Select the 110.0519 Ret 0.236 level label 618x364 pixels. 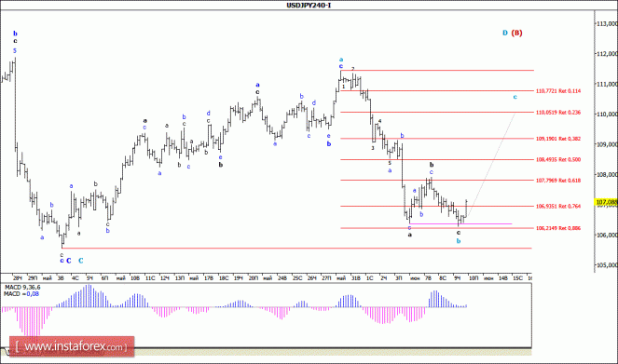[x=558, y=113]
